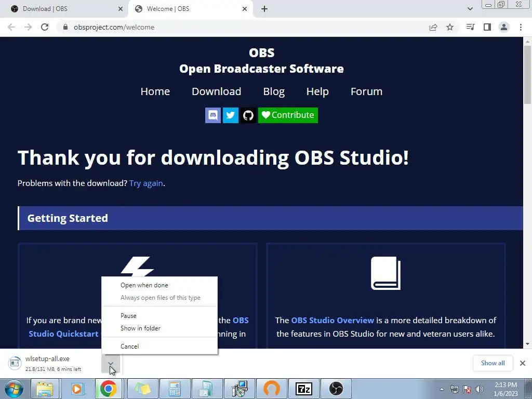View site info via lock icon
Screen dimensions: 532x399
click(65, 27)
